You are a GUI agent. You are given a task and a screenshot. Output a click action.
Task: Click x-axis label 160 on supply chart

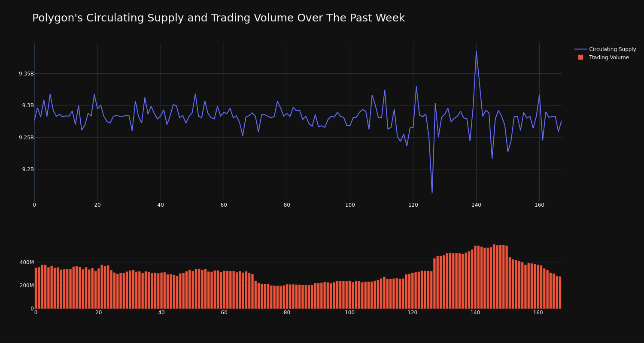539,205
